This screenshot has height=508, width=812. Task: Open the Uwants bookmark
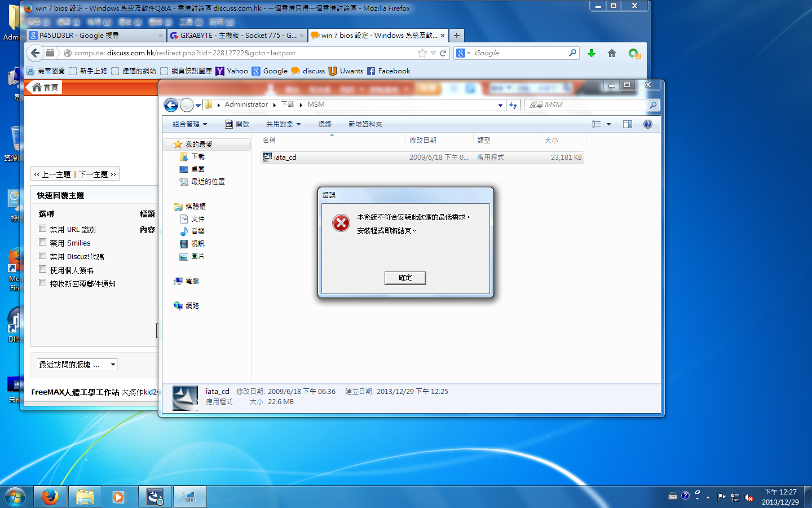346,71
